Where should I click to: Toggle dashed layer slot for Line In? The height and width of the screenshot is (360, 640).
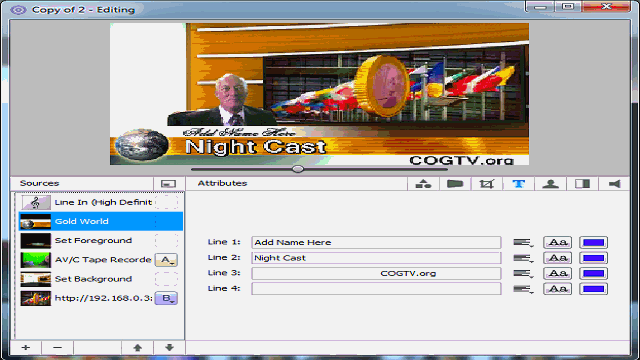(x=167, y=202)
